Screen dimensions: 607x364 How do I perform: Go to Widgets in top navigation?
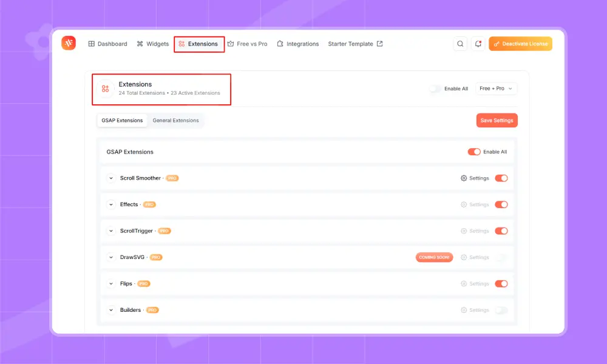click(152, 44)
